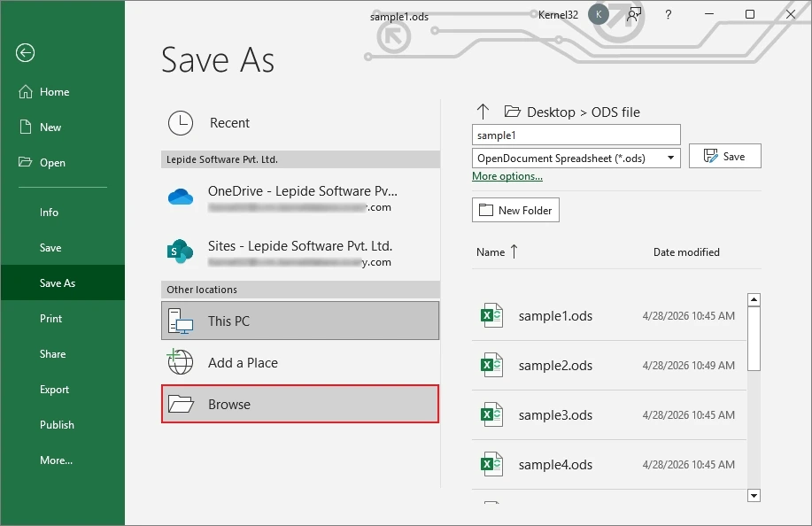The height and width of the screenshot is (526, 812).
Task: Go to Open in the sidebar
Action: pos(62,163)
